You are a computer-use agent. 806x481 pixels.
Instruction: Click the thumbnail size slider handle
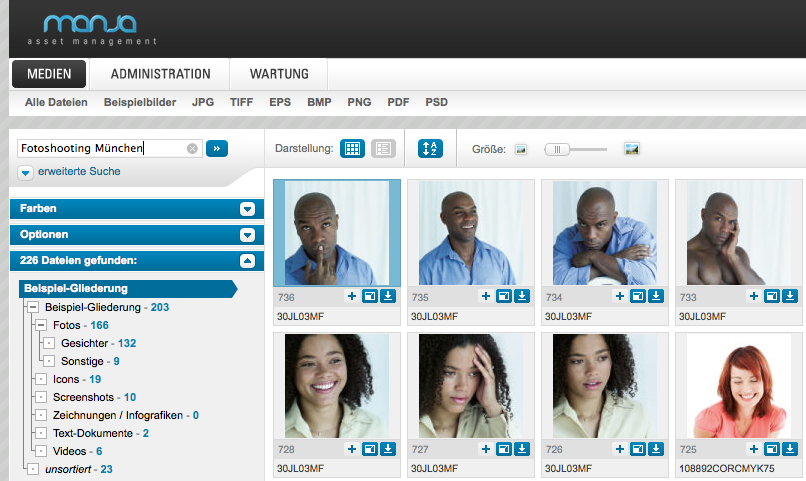tap(558, 149)
